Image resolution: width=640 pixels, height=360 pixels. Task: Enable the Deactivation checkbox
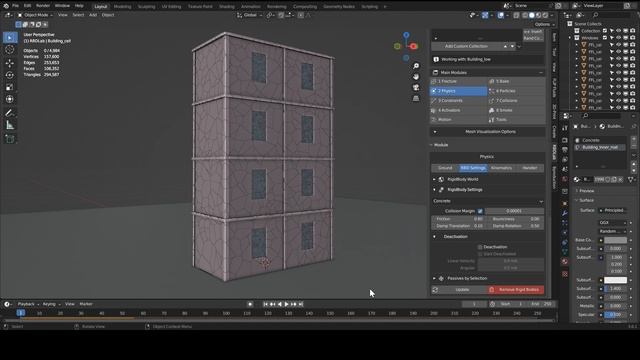point(480,247)
